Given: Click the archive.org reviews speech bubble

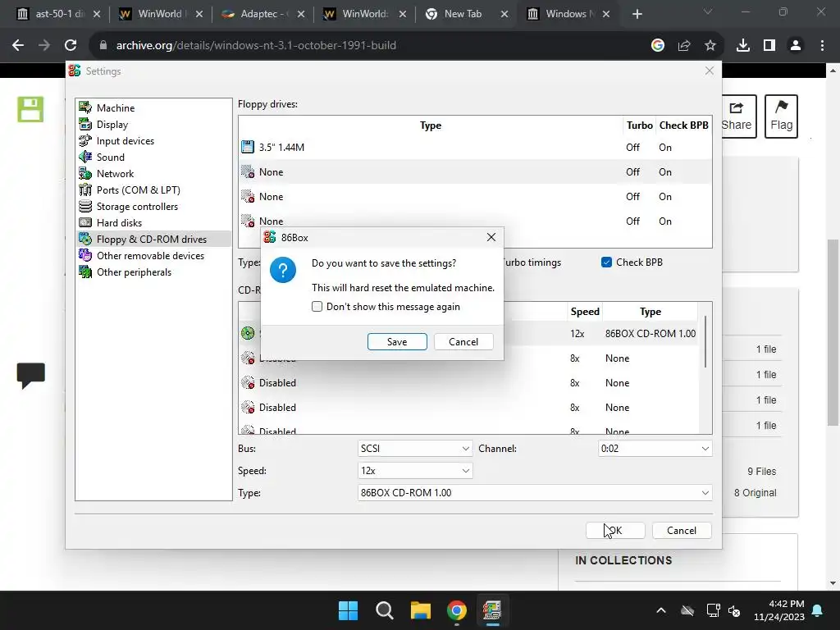Looking at the screenshot, I should tap(31, 375).
